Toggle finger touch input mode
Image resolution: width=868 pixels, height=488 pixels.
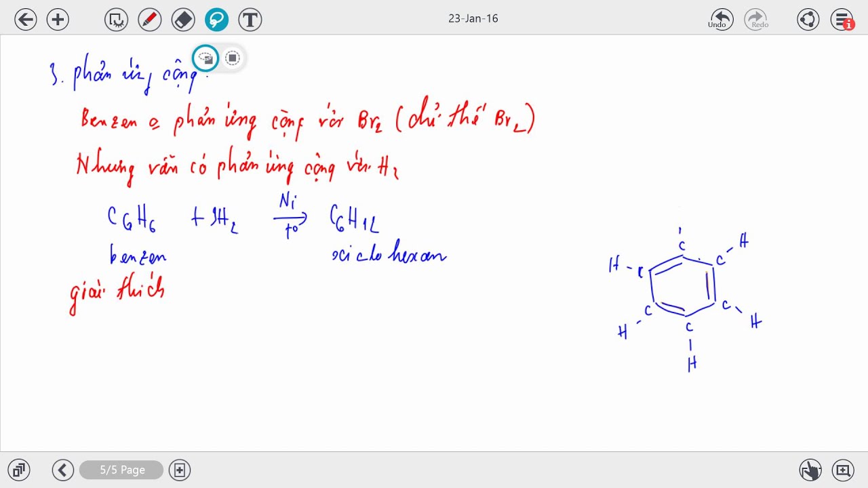pos(810,470)
